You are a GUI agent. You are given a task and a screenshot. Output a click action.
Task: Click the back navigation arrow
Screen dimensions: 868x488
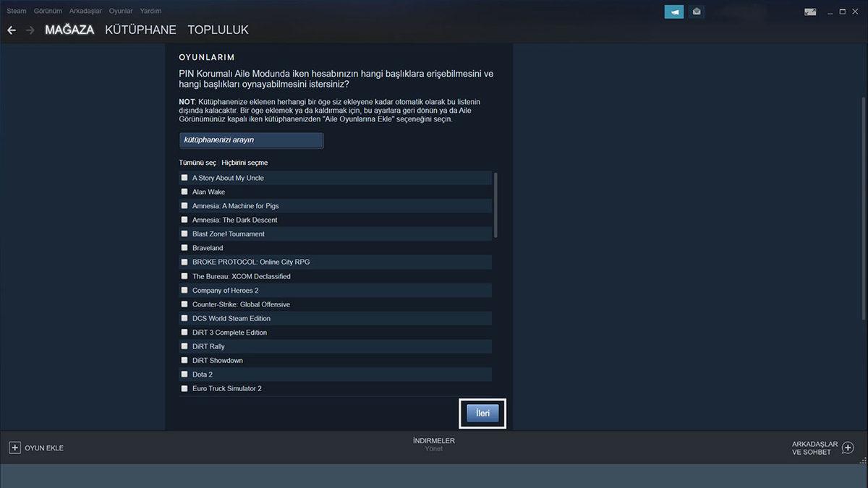pyautogui.click(x=12, y=30)
